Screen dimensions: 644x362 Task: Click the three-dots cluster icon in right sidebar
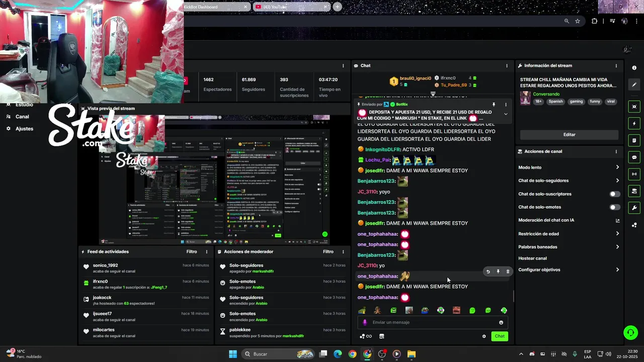click(x=634, y=225)
